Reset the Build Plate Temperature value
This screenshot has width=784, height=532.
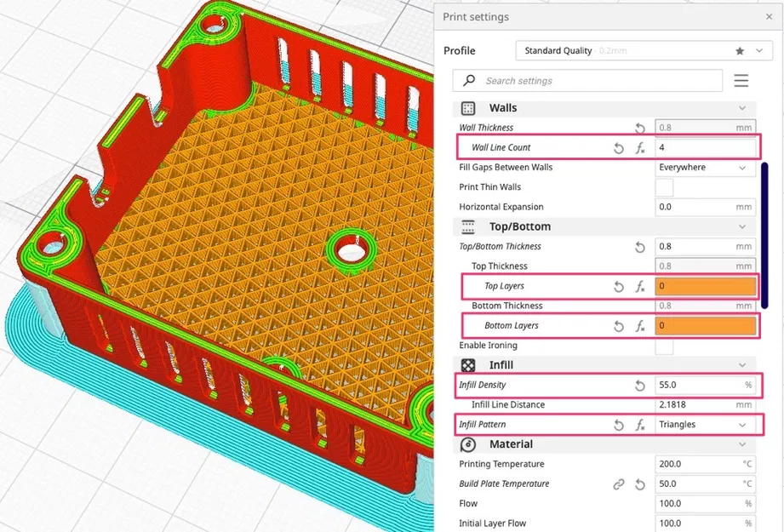click(639, 484)
